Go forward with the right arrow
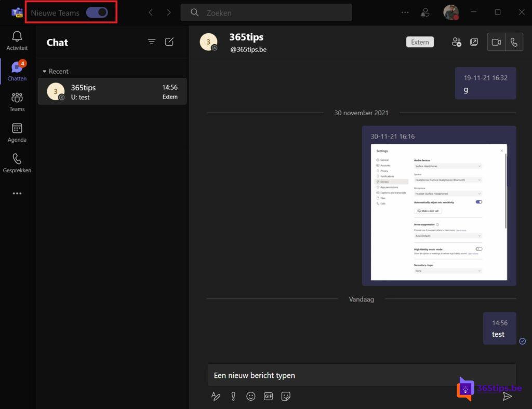The height and width of the screenshot is (409, 532). pyautogui.click(x=169, y=12)
